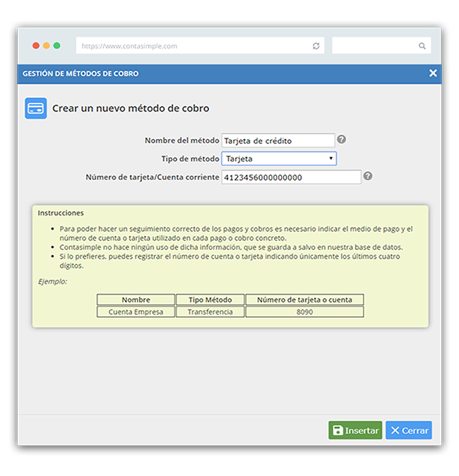Click the Número de tarjeta/Cuenta corriente field
Screen dimensions: 459x476
(291, 177)
